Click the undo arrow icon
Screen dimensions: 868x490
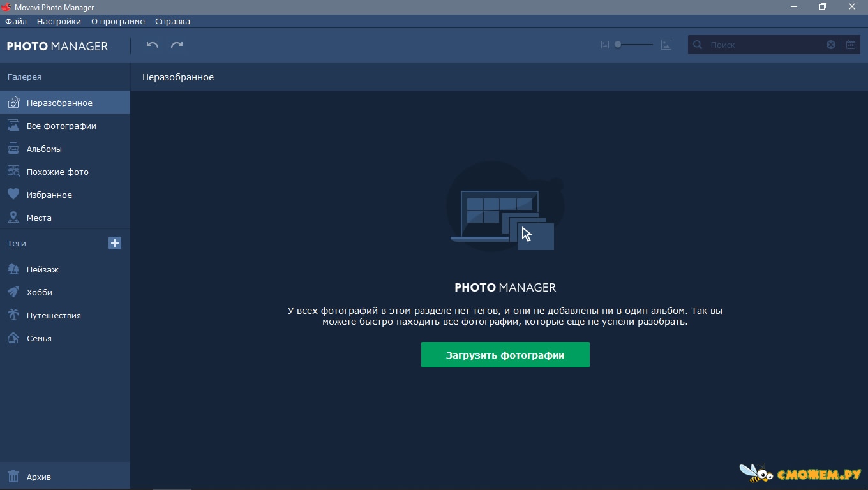pyautogui.click(x=152, y=45)
